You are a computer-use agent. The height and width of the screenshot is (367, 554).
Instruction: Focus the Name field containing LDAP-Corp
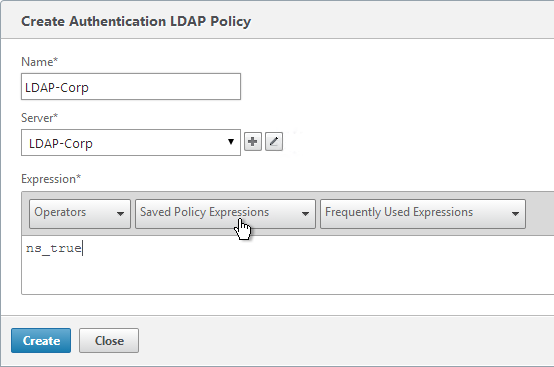(x=131, y=87)
